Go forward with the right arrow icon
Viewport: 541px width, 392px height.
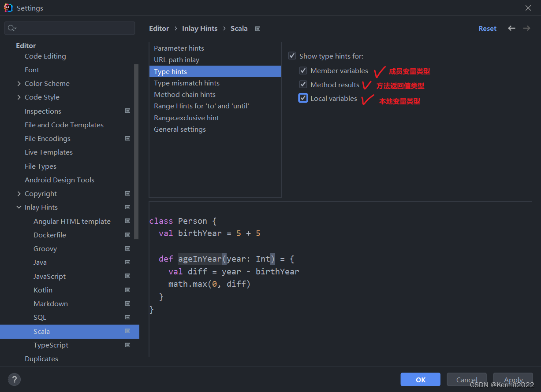coord(526,28)
